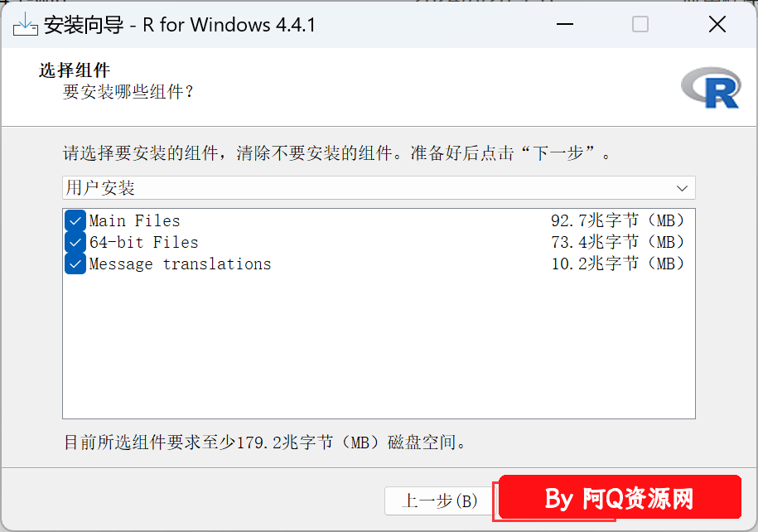
Task: Click the red By 阿Q资源网 banner
Action: coord(620,497)
